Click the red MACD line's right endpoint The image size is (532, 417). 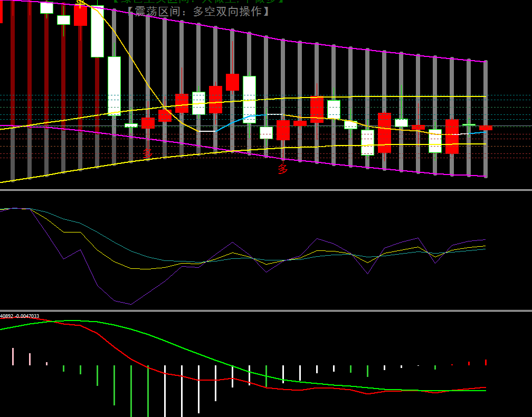[485, 388]
